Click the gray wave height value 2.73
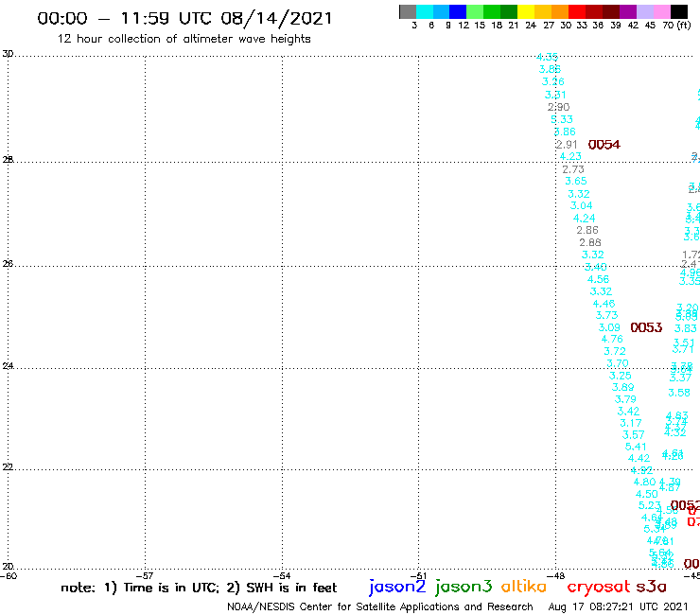 point(572,169)
